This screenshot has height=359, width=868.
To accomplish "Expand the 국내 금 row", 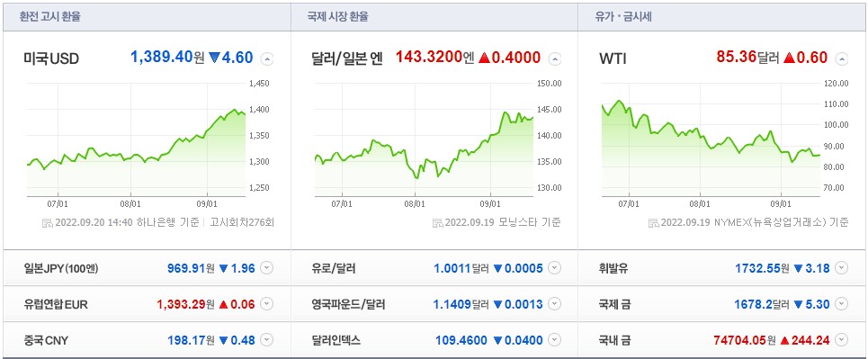I will 841,339.
